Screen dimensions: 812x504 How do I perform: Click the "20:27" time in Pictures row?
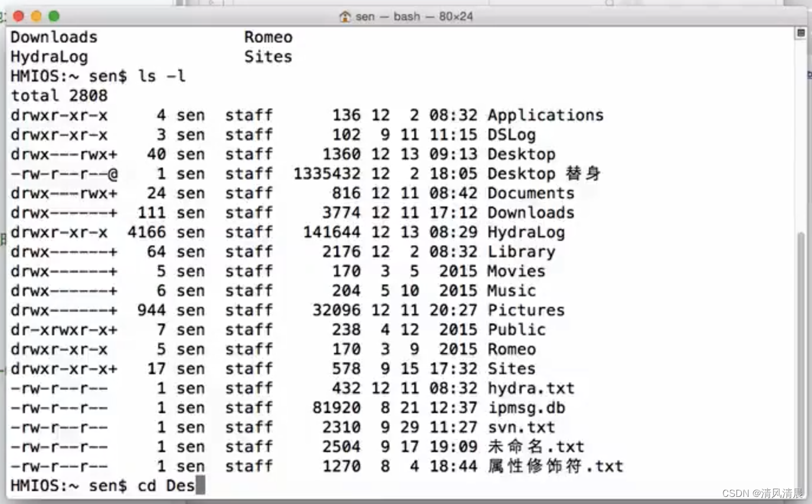tap(453, 310)
